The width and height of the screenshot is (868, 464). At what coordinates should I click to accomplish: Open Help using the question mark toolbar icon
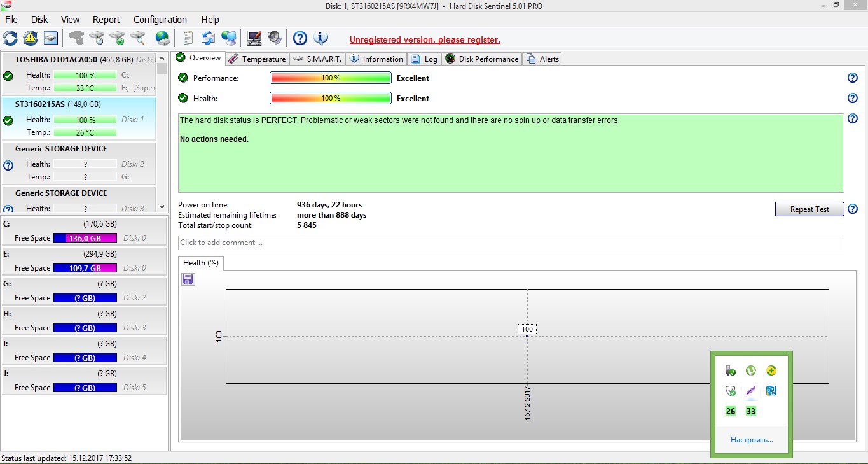click(x=300, y=38)
